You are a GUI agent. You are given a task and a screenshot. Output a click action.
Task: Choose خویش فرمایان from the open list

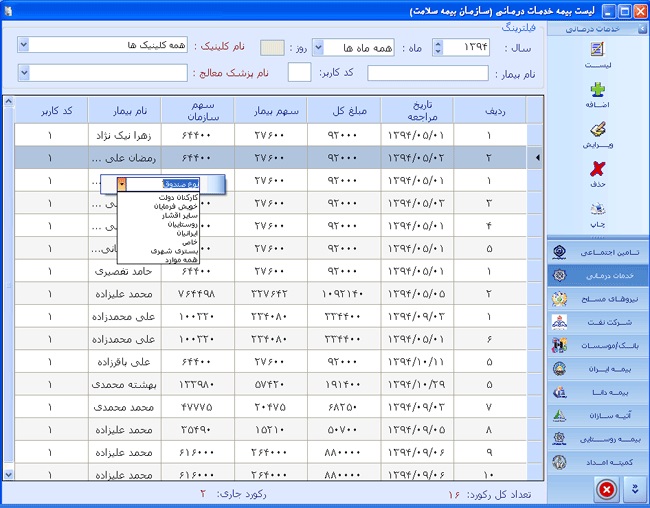coord(176,206)
